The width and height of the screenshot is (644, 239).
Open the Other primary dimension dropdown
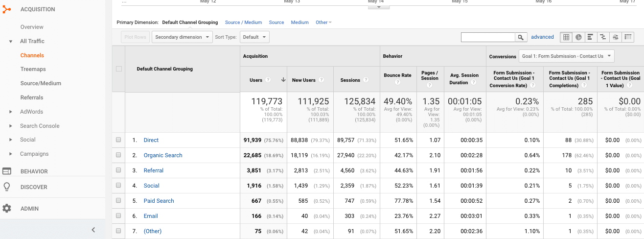coord(323,23)
